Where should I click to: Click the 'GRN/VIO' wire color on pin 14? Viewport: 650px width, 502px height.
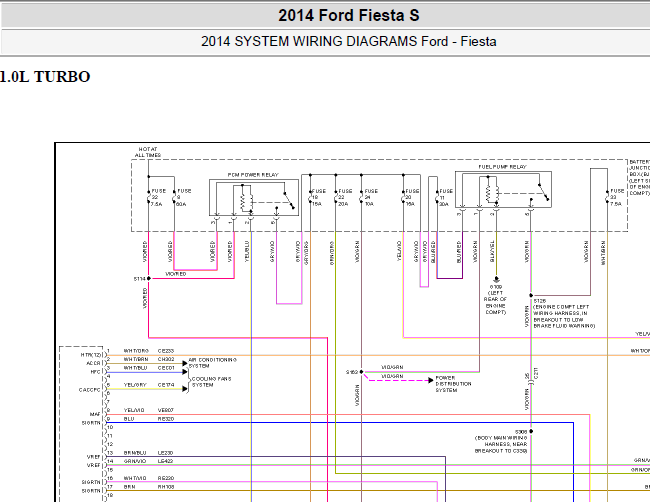pyautogui.click(x=135, y=461)
